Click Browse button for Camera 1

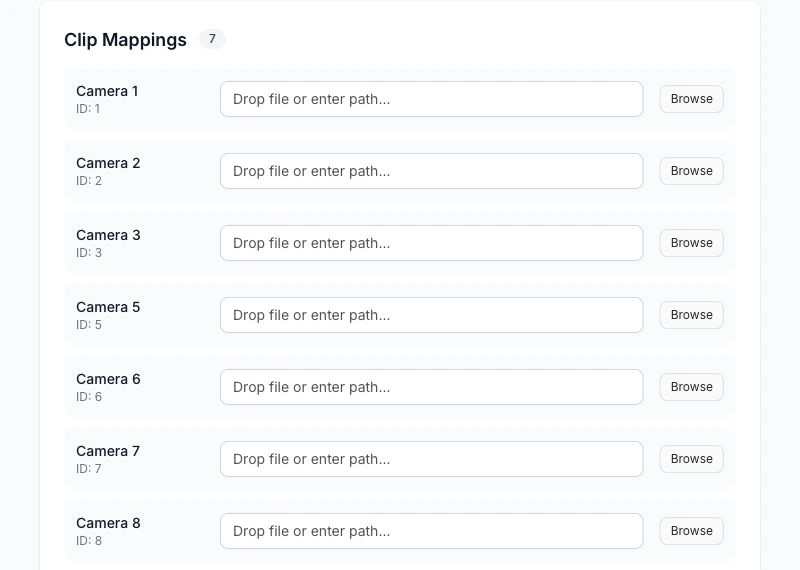click(x=691, y=99)
